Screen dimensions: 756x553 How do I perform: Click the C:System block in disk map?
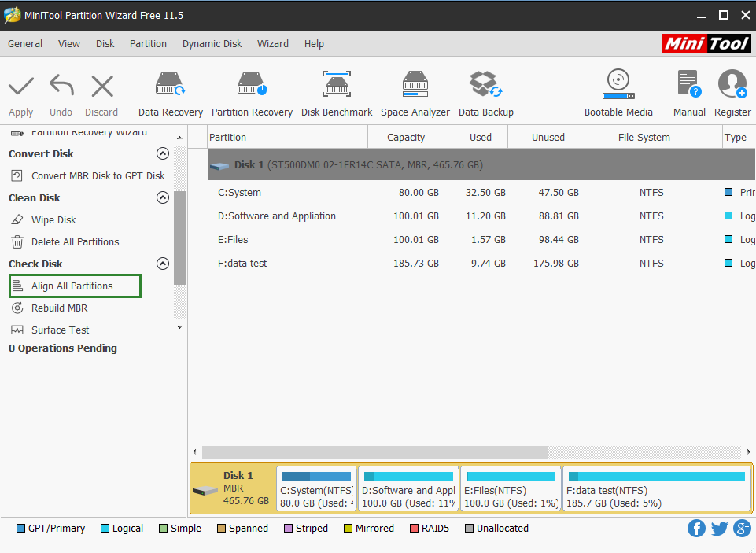316,488
